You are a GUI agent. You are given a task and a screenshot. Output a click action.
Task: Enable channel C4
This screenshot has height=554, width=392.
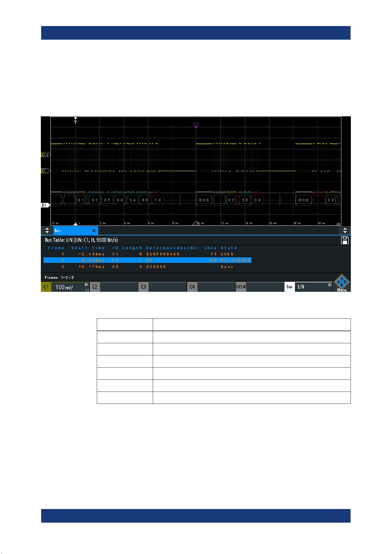(x=192, y=287)
